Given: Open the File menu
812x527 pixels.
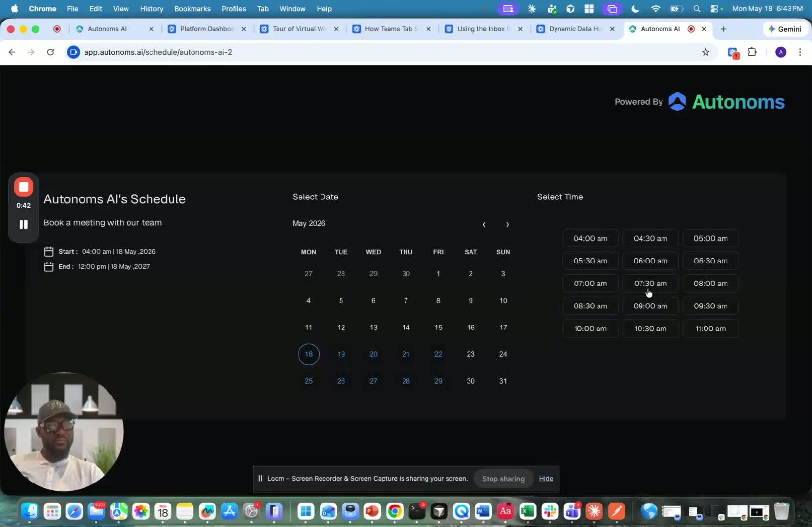Looking at the screenshot, I should pos(72,9).
